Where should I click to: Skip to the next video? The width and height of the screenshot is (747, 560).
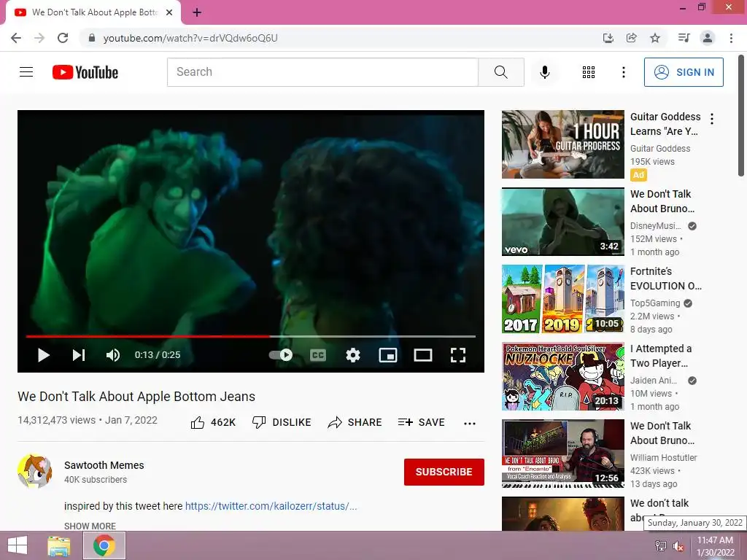79,355
